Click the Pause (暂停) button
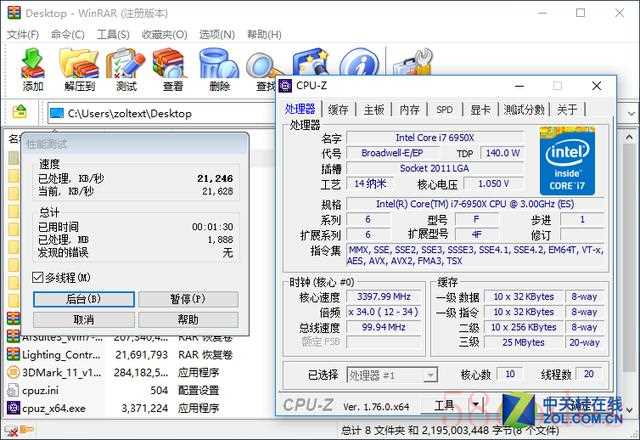Screen dimensions: 640x440 (x=188, y=299)
